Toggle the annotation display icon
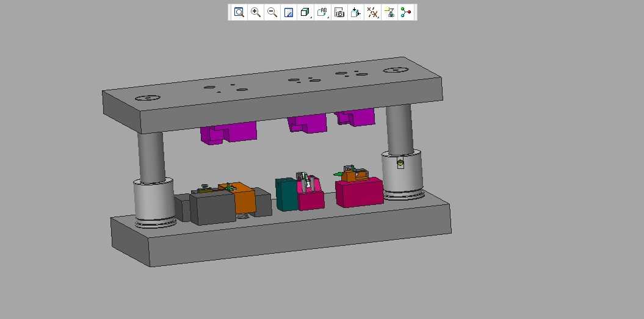Image resolution: width=644 pixels, height=319 pixels. 389,12
